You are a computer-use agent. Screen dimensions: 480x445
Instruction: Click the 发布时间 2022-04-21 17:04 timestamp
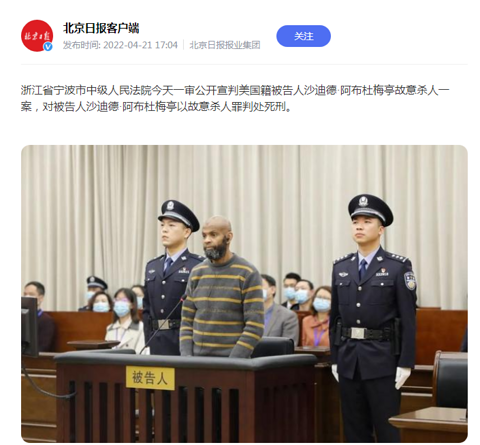120,45
